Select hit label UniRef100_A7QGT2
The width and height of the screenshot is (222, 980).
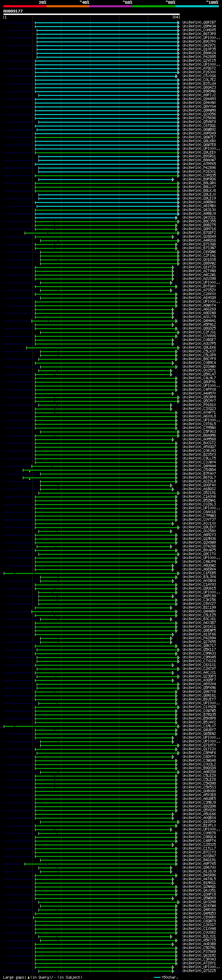click(x=199, y=68)
